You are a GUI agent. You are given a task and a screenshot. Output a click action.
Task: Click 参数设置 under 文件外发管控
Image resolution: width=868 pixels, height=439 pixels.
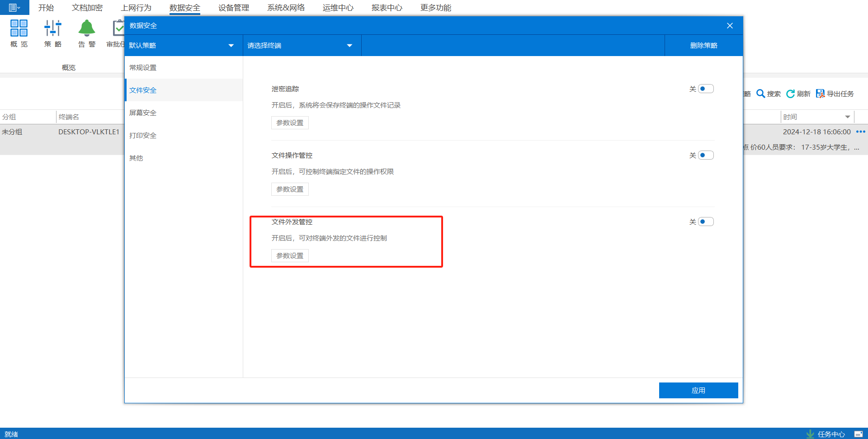(x=290, y=255)
